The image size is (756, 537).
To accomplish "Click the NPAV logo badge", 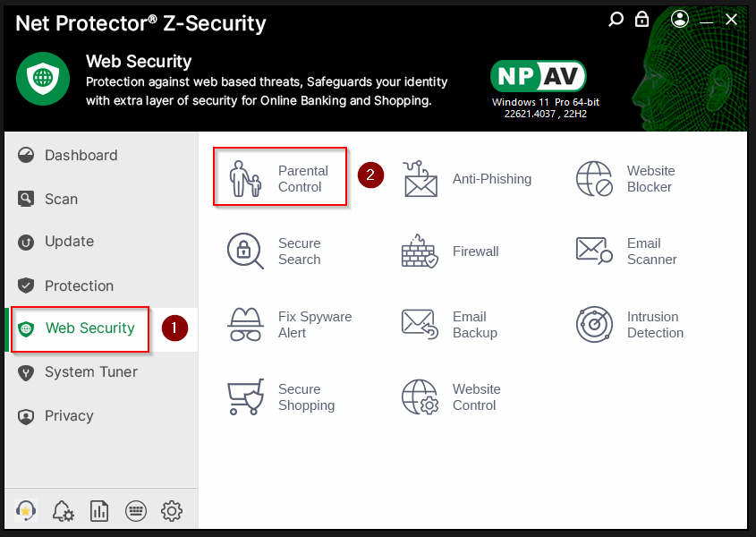I will pos(538,76).
